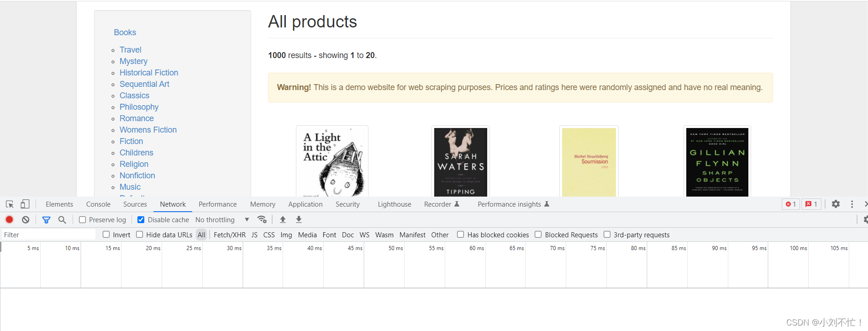Filter requests by Img type
This screenshot has width=868, height=331.
pos(286,235)
